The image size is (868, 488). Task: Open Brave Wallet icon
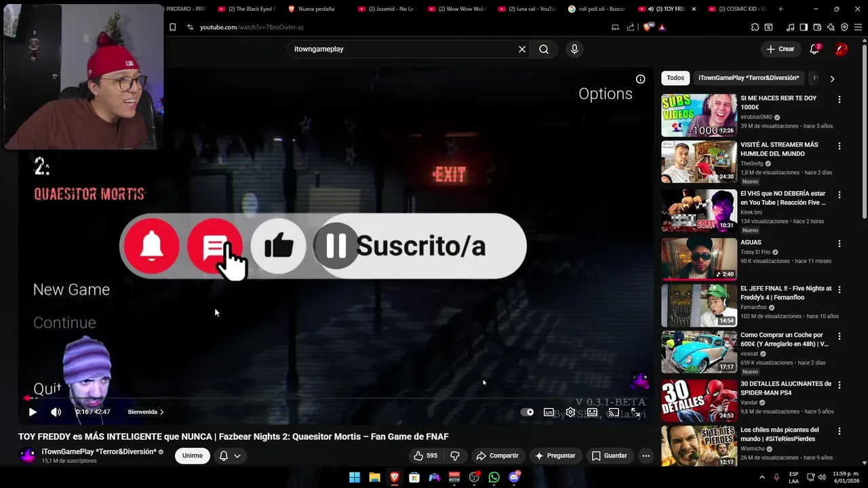pyautogui.click(x=817, y=27)
